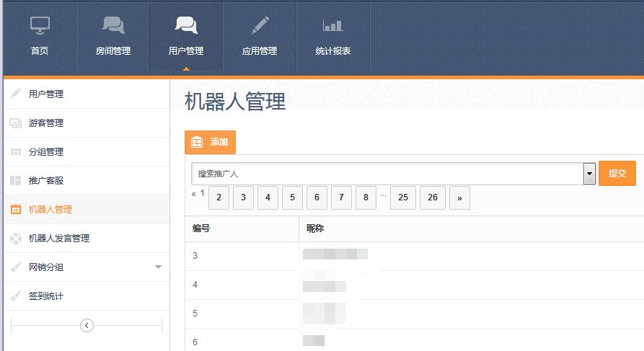Click the orange 添加 button

[x=210, y=143]
